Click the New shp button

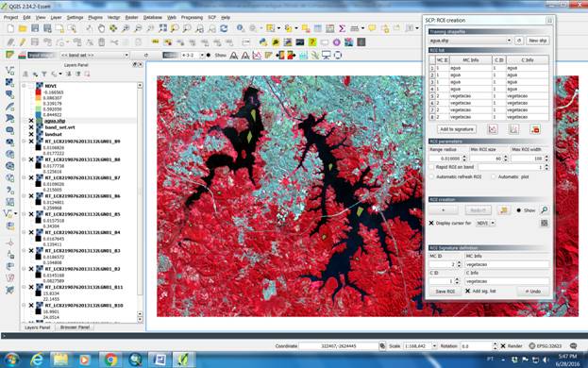(x=538, y=41)
